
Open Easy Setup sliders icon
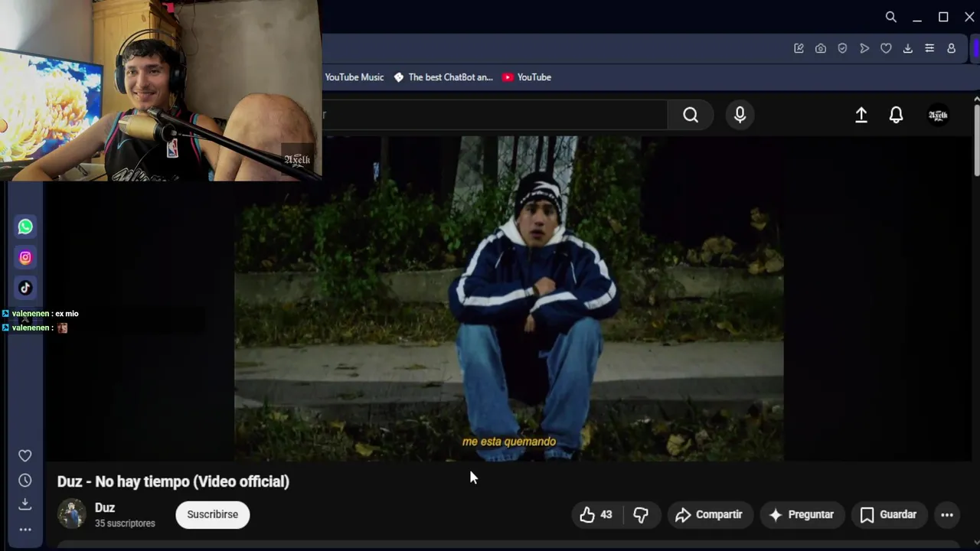pyautogui.click(x=929, y=48)
